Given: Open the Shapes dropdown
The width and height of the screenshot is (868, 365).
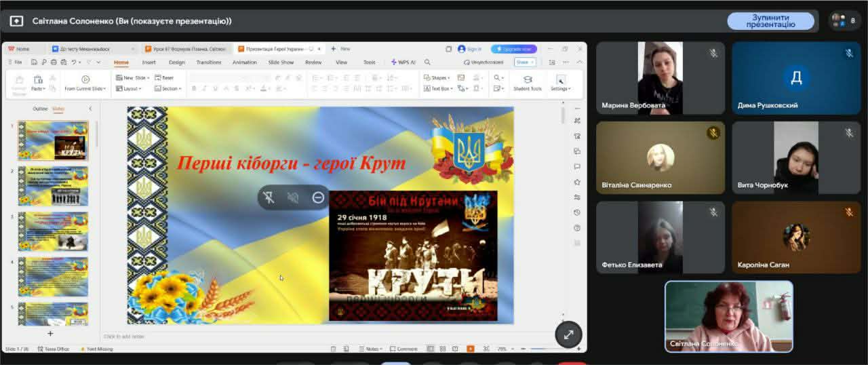Looking at the screenshot, I should (x=439, y=78).
